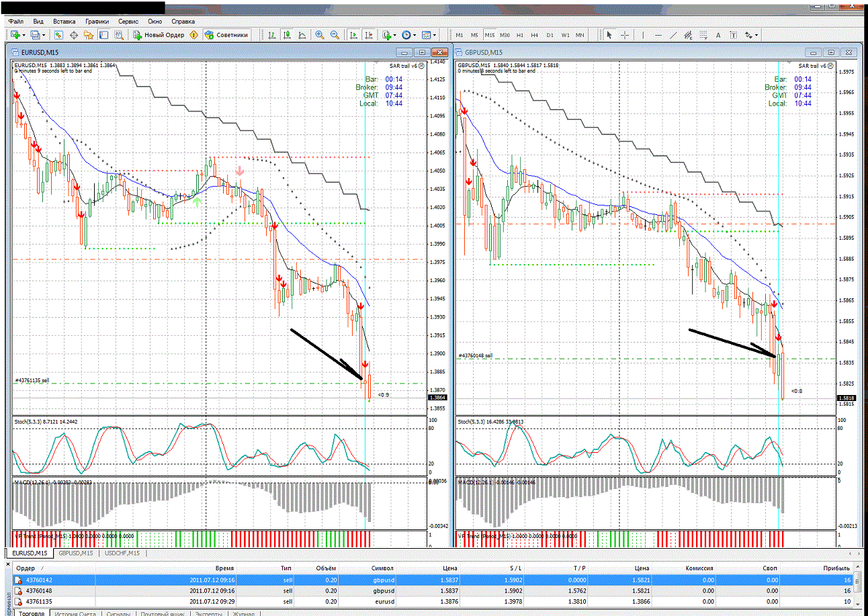Select the text tool A
Viewport: 868px width, 616px height.
point(718,35)
